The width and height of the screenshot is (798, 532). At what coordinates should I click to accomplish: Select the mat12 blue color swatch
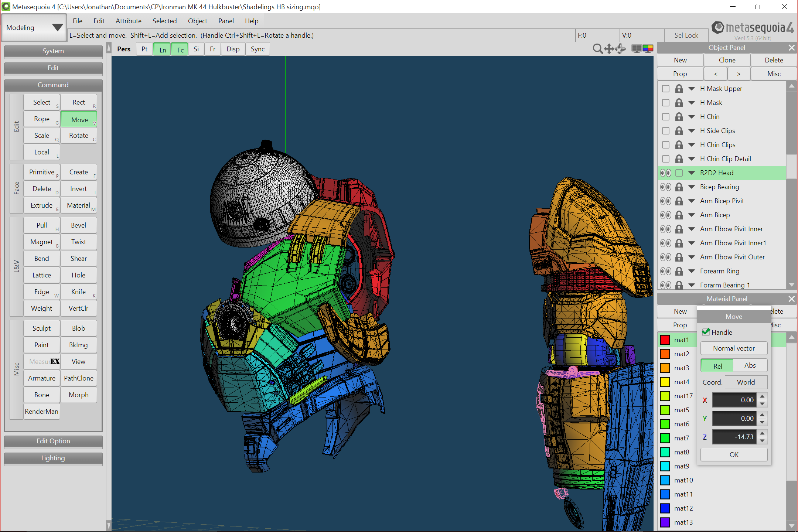665,508
